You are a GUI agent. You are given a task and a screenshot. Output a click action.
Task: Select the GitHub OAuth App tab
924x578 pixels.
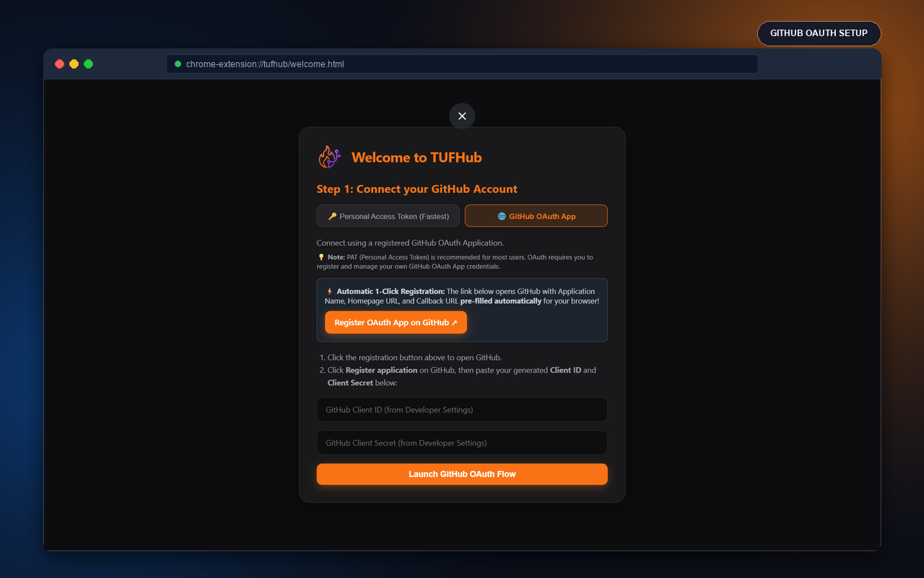click(x=536, y=216)
